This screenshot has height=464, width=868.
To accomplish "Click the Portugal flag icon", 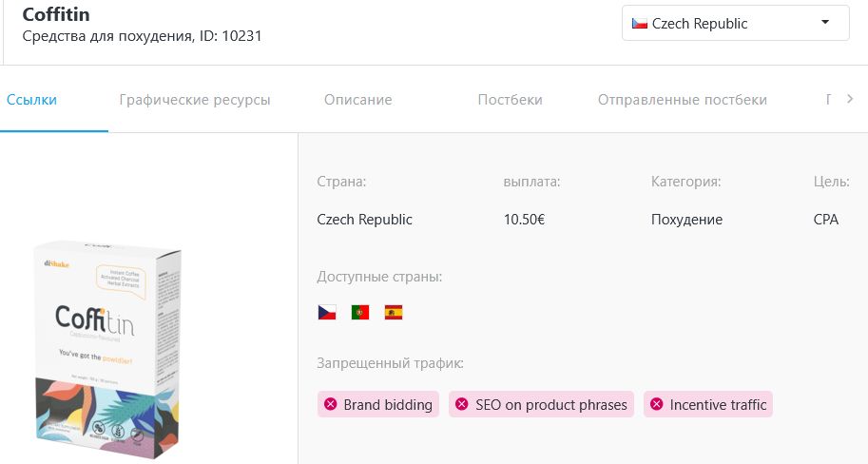I will click(x=360, y=312).
